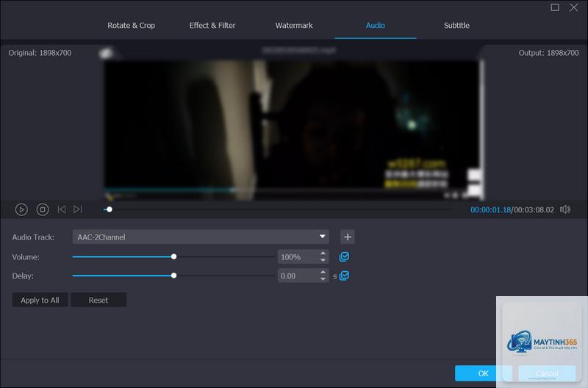
Task: Click the playback seek bar handle
Action: (109, 209)
